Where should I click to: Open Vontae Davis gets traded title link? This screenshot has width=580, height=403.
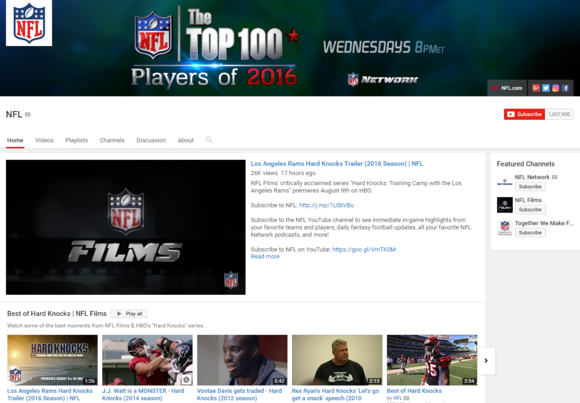pos(239,394)
